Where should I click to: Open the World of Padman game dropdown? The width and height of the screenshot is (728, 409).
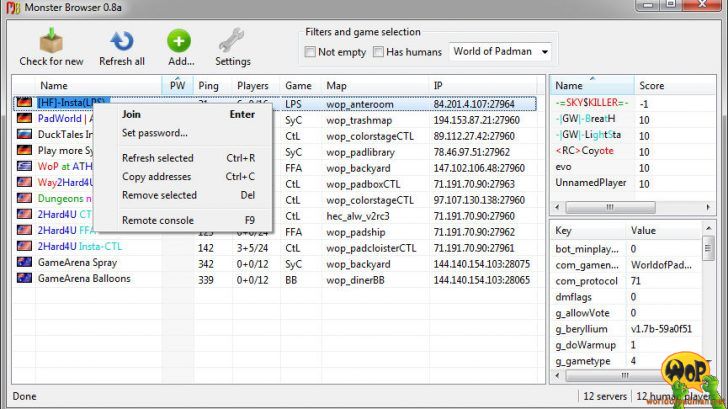pos(500,52)
